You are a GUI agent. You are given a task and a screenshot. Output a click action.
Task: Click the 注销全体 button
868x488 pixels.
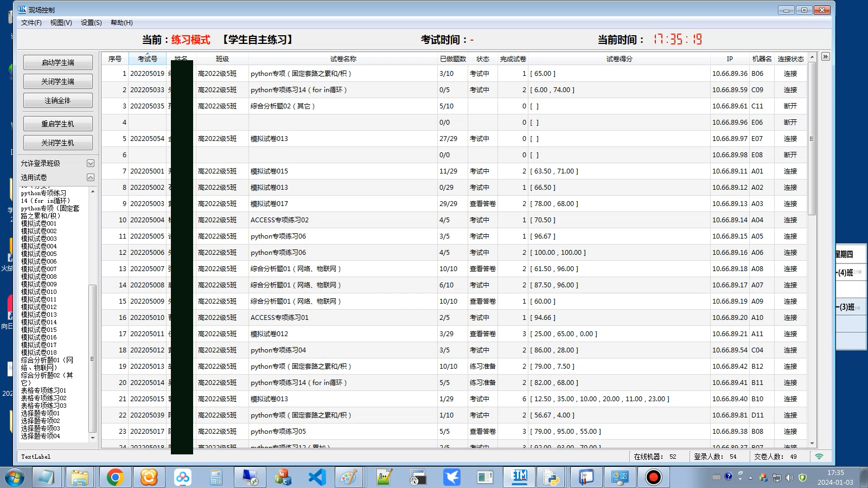[x=58, y=100]
